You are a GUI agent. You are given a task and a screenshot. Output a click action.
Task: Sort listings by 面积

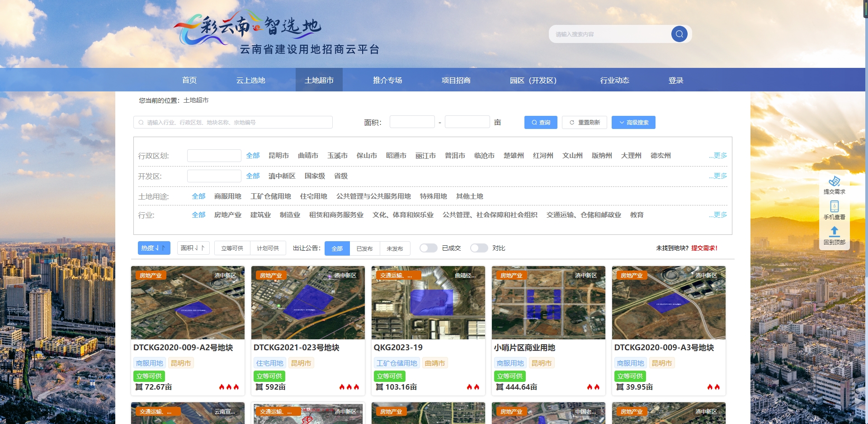tap(193, 248)
